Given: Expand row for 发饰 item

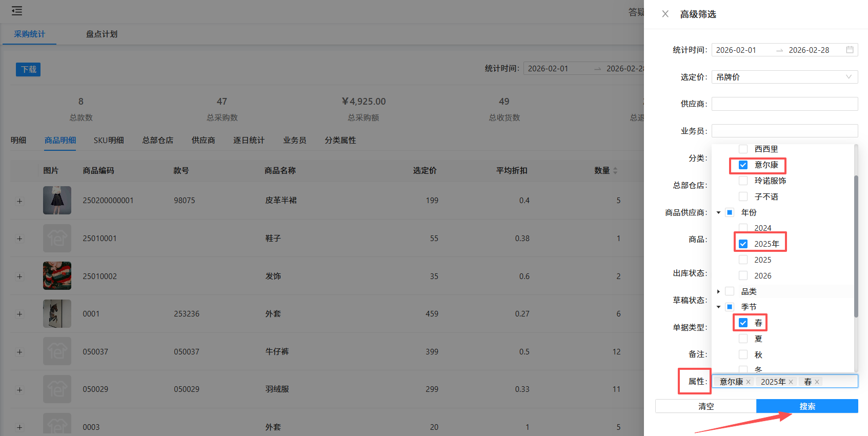Looking at the screenshot, I should coord(19,276).
